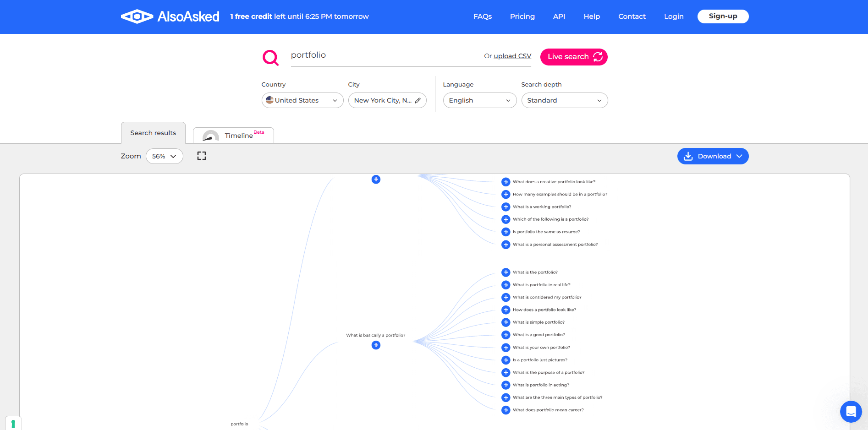
Task: Expand 'What is the purpose of a portfolio?'
Action: tap(506, 373)
